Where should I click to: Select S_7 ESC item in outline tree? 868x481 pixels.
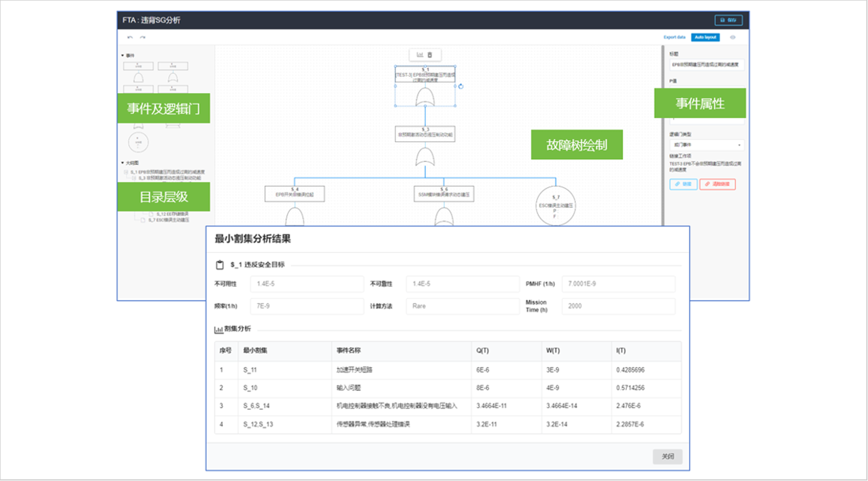168,220
